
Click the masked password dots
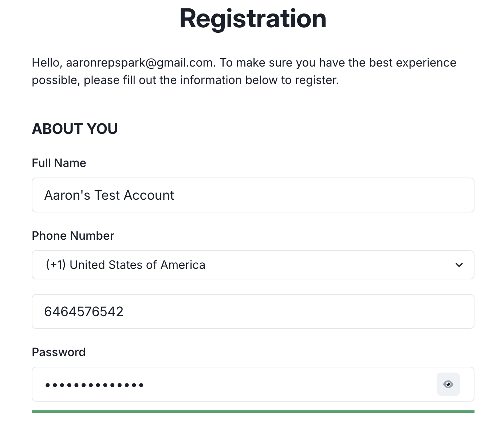94,385
